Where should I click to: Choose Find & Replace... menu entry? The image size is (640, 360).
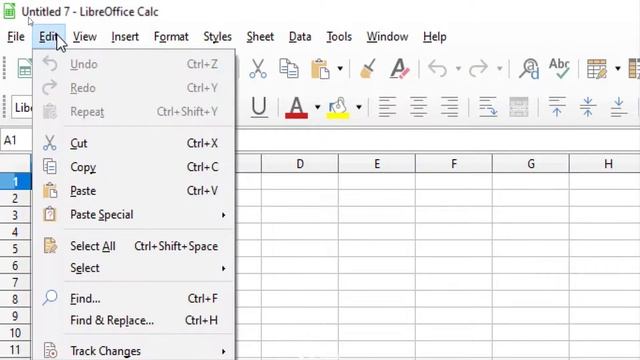point(134,320)
